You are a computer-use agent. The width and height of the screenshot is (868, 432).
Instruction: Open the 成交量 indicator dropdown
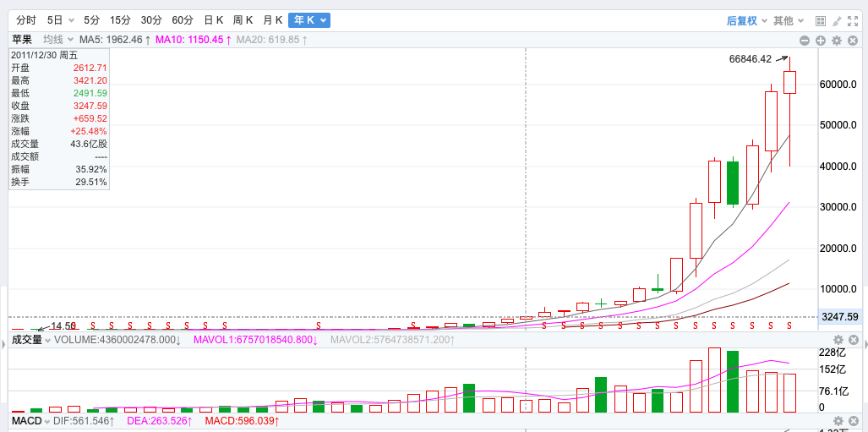[x=30, y=340]
